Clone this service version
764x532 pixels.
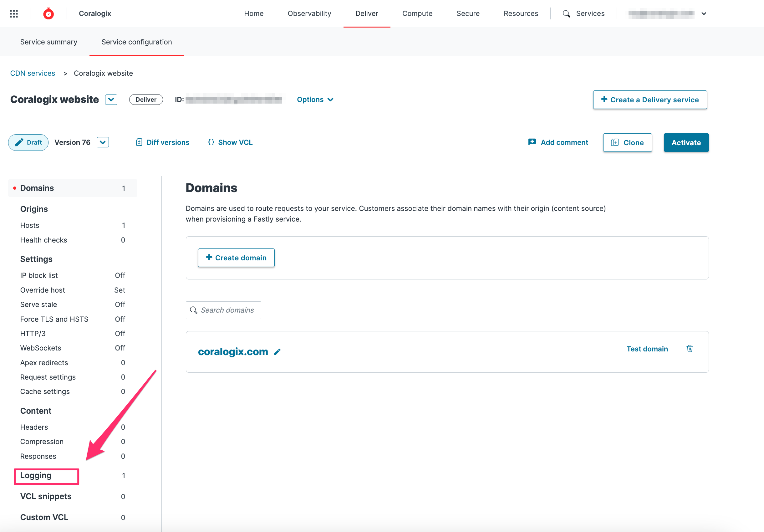(627, 142)
